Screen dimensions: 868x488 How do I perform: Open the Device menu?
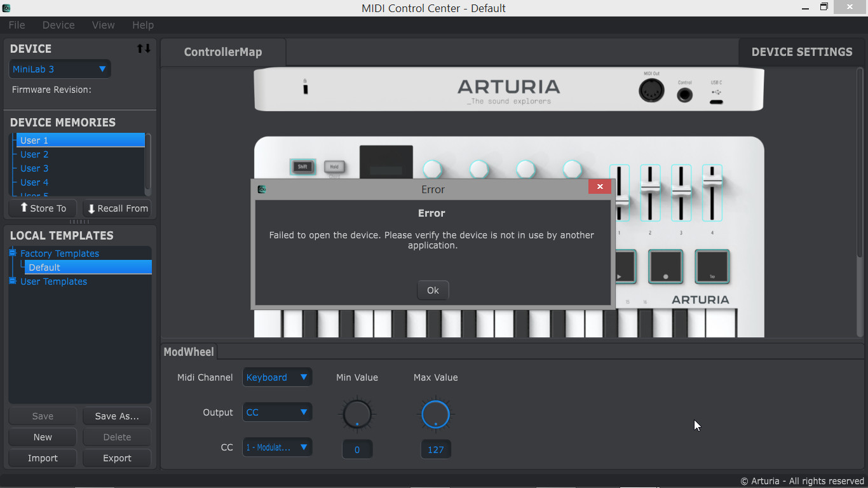click(58, 25)
